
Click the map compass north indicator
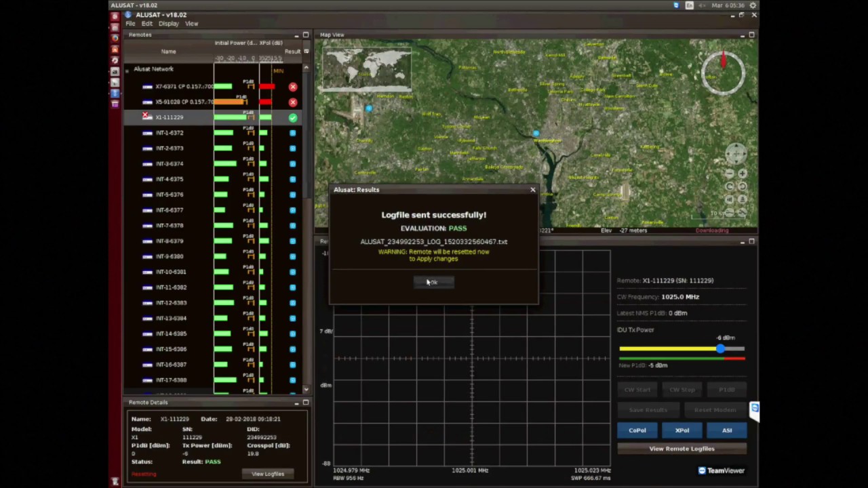pyautogui.click(x=723, y=71)
